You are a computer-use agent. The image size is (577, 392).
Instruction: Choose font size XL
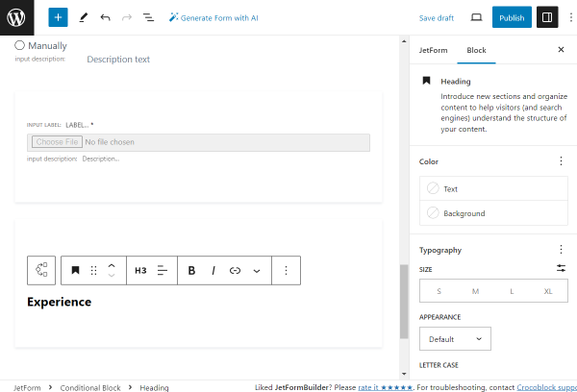coord(548,291)
